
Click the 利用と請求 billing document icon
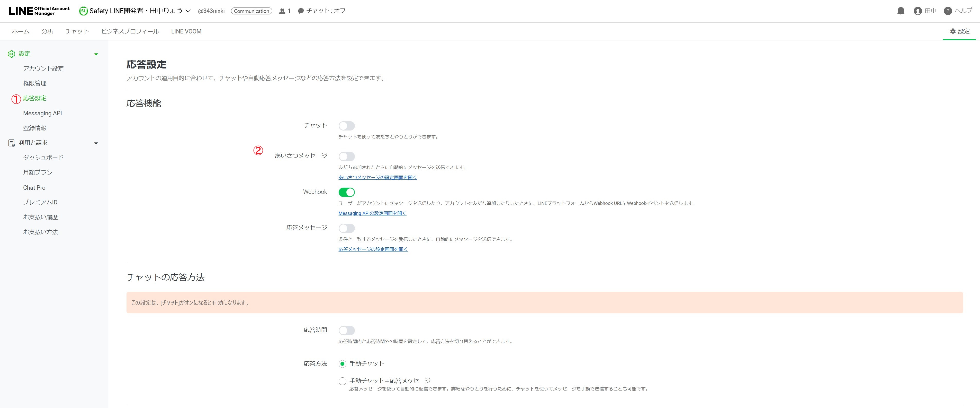point(11,143)
